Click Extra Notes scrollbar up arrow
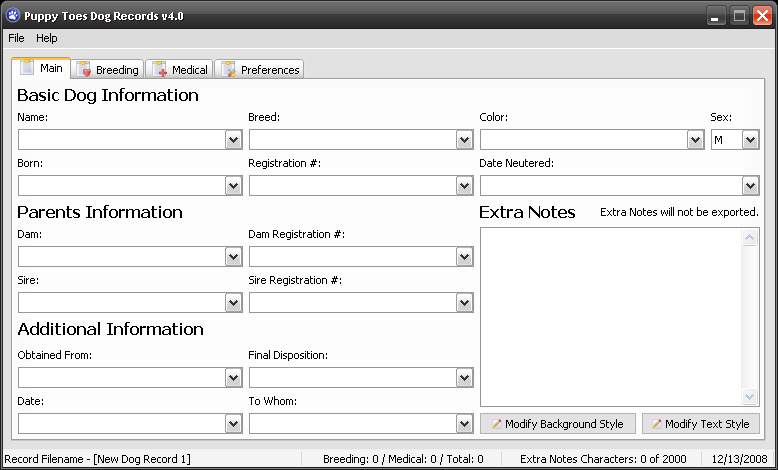778x470 pixels. coord(749,238)
